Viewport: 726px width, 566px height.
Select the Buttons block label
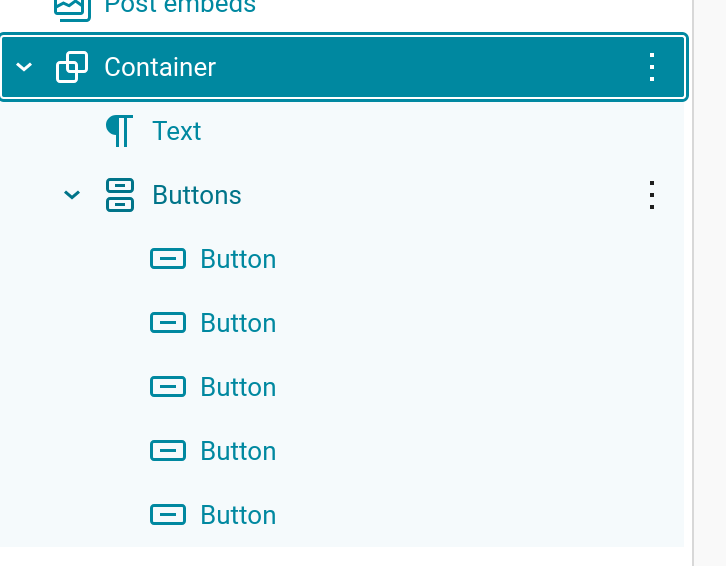click(197, 195)
